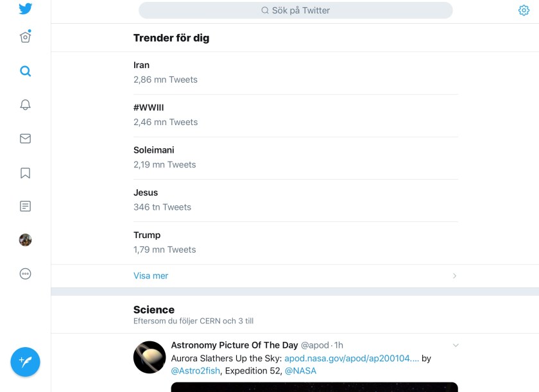539x392 pixels.
Task: Open the tweet options dropdown arrow
Action: [x=456, y=345]
